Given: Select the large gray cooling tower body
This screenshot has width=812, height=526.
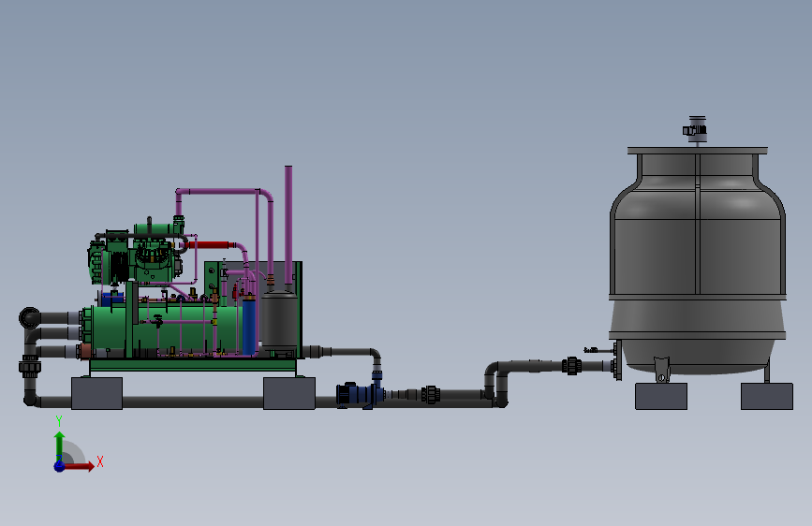Looking at the screenshot, I should coord(698,259).
